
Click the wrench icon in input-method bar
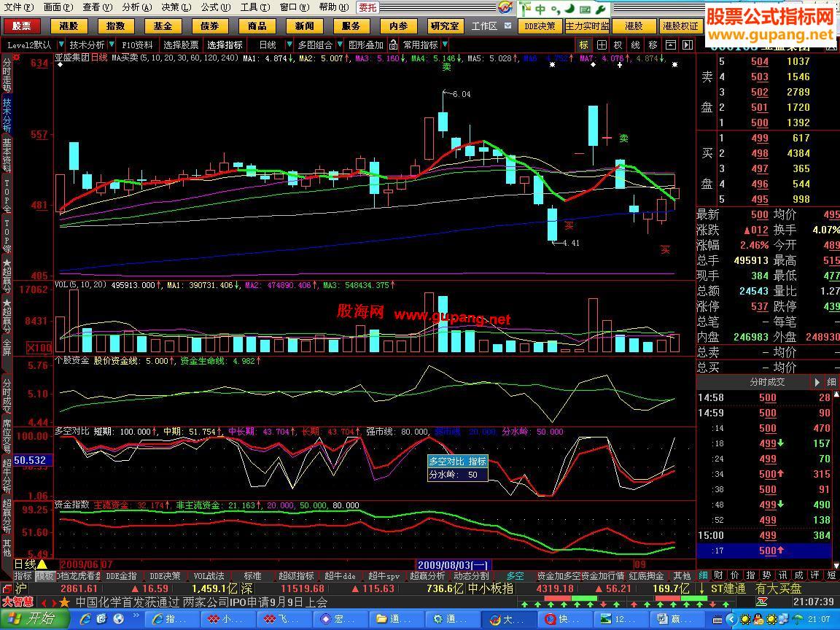pyautogui.click(x=601, y=9)
